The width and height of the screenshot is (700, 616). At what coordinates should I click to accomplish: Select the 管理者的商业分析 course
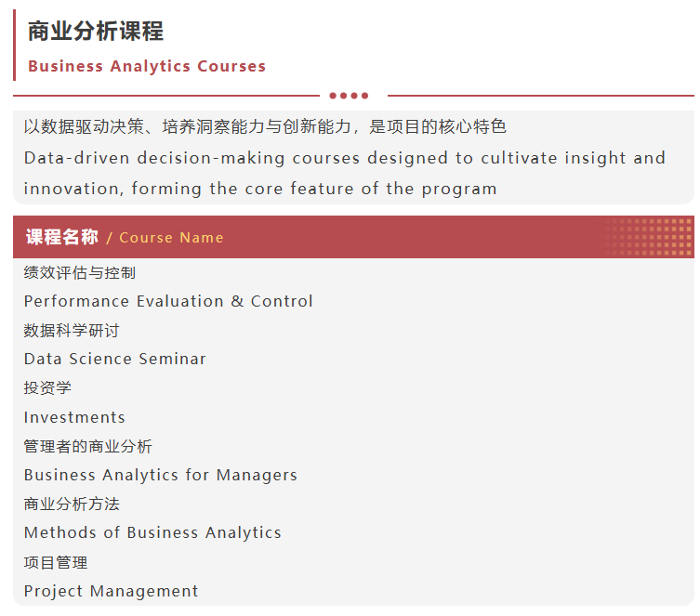tap(88, 446)
